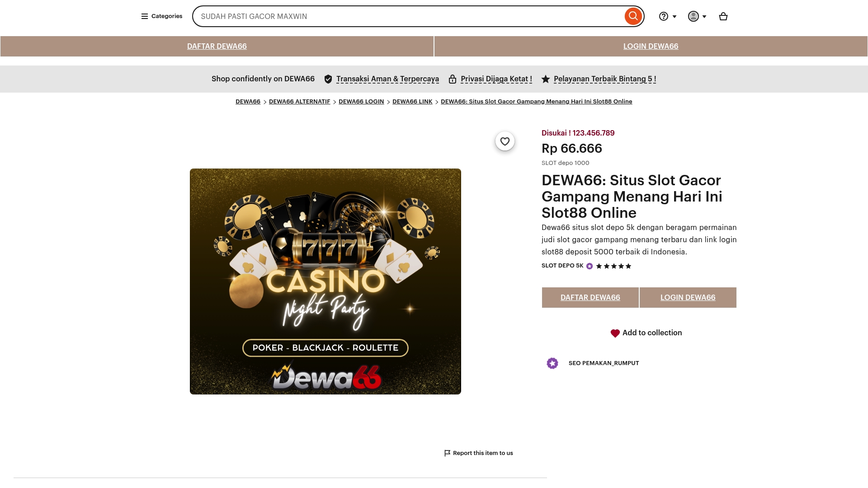Click the Report this item flag
This screenshot has height=488, width=868.
click(447, 453)
